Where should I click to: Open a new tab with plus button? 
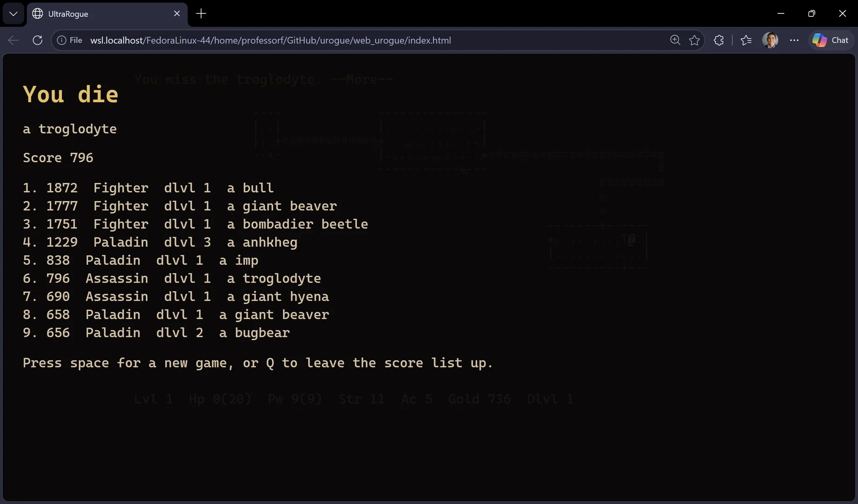pyautogui.click(x=201, y=14)
